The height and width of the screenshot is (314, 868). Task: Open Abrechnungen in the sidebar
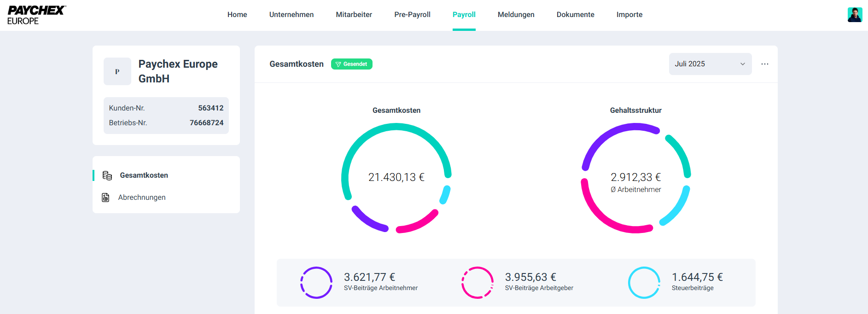pyautogui.click(x=142, y=198)
